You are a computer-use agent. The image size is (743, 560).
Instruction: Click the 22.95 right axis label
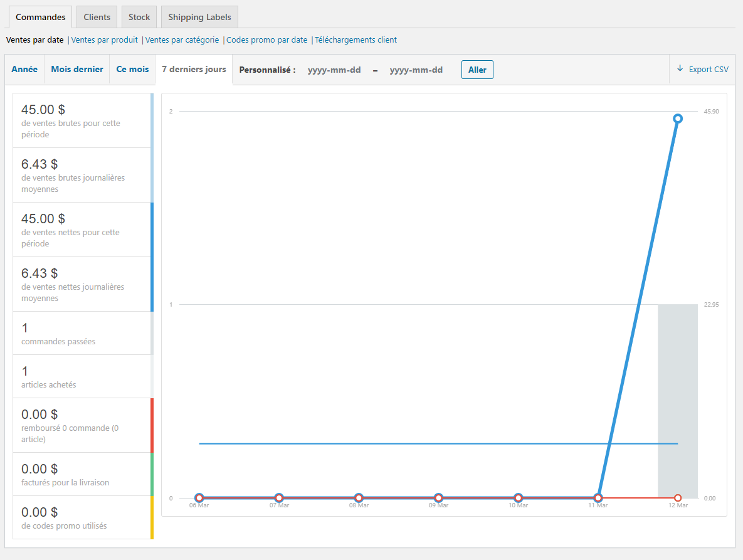pos(711,305)
